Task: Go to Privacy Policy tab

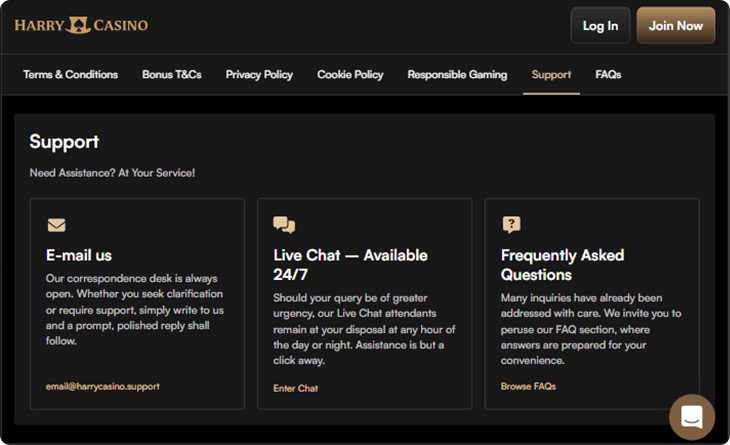Action: [259, 74]
